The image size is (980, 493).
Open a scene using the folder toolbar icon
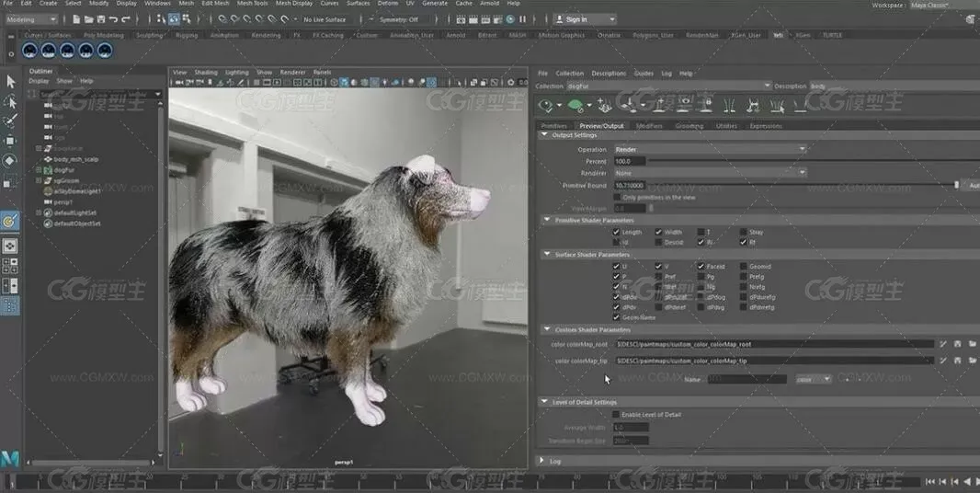click(x=88, y=19)
